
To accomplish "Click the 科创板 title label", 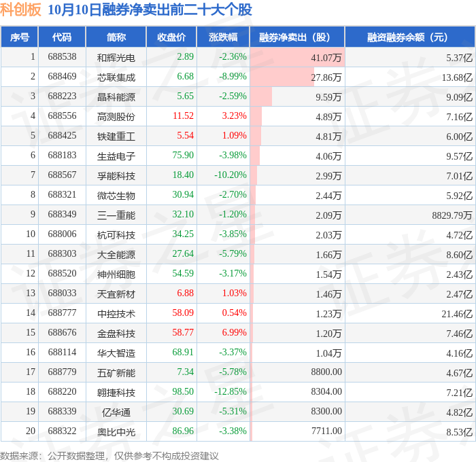I will tap(20, 10).
